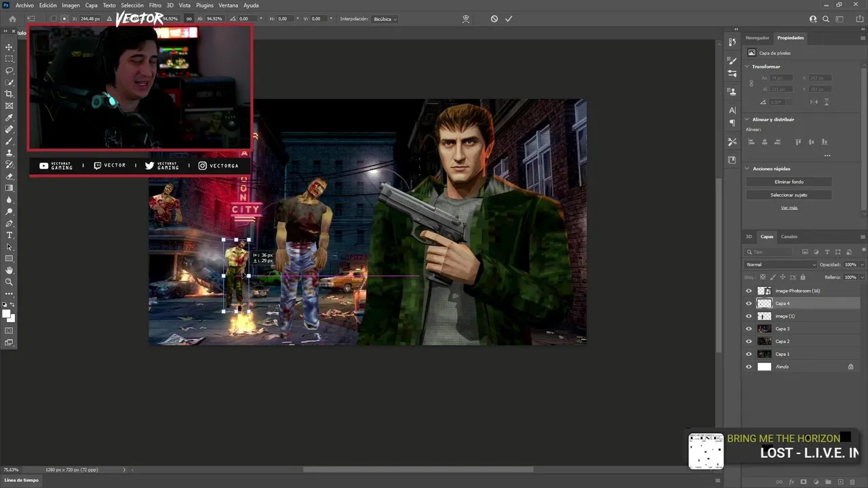Open the Character panel icon
This screenshot has height=488, width=868.
(x=732, y=110)
